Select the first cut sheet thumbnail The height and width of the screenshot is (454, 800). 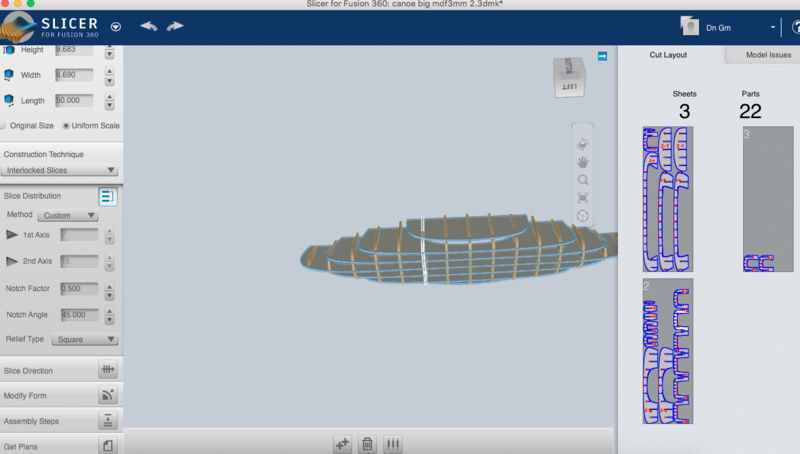(x=668, y=199)
